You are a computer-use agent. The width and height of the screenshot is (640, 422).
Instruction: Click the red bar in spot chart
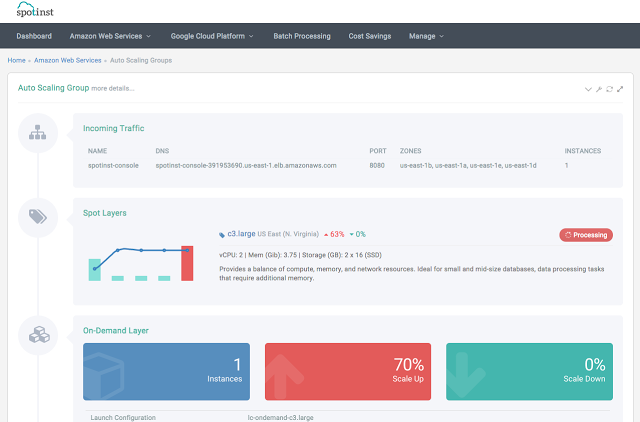tap(186, 263)
